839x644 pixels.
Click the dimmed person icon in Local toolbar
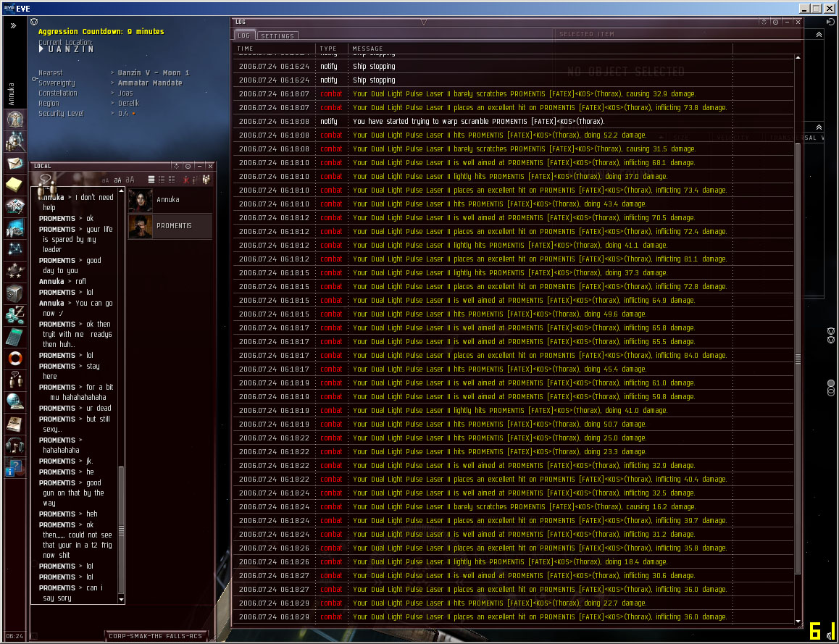196,180
